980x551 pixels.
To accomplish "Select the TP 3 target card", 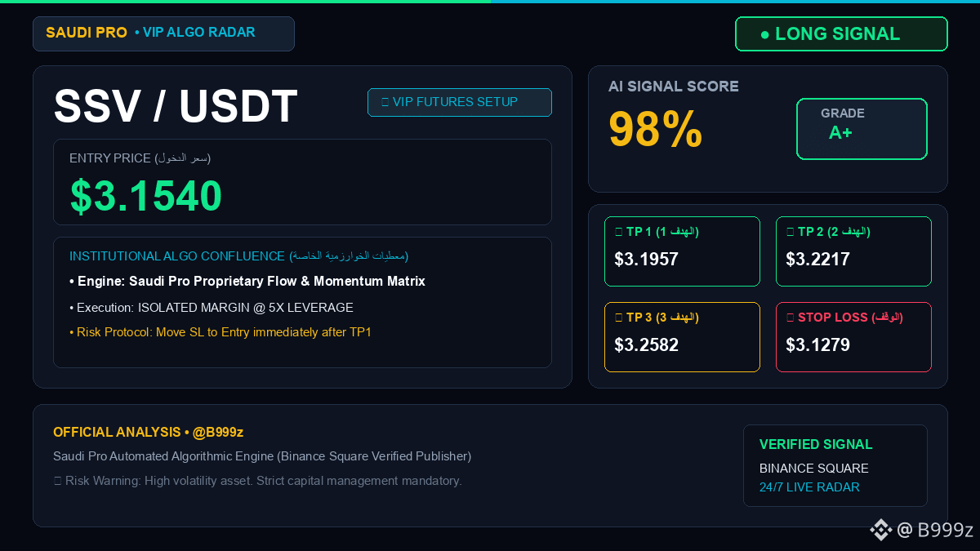I will [682, 337].
